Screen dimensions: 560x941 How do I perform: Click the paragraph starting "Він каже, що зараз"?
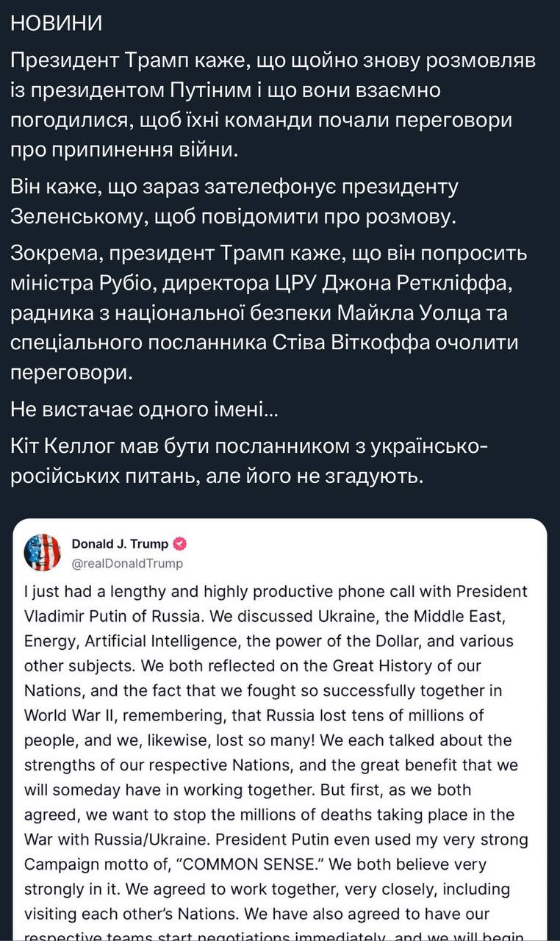pos(235,200)
